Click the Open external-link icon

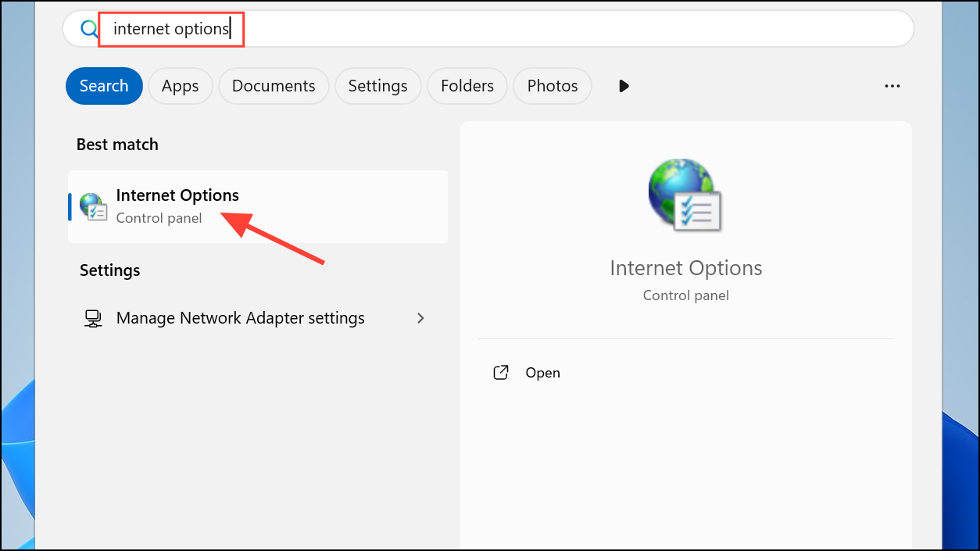pos(501,373)
